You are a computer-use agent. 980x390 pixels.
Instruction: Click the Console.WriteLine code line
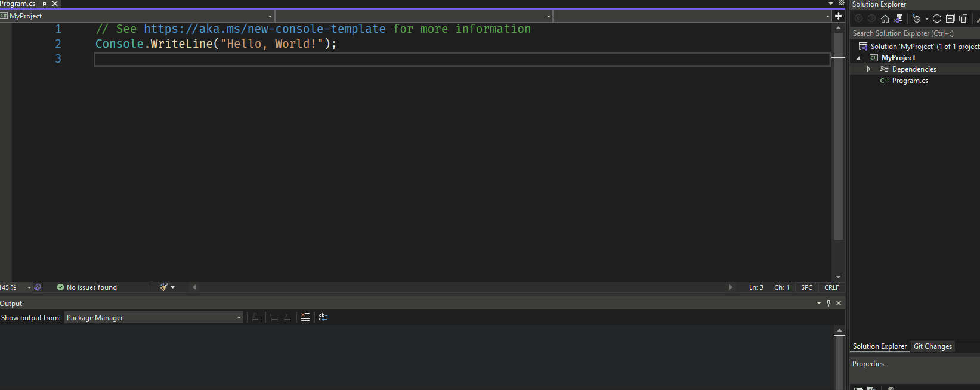pos(216,44)
